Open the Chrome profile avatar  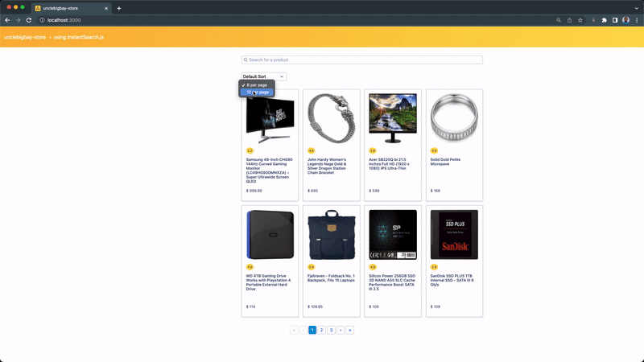point(626,20)
